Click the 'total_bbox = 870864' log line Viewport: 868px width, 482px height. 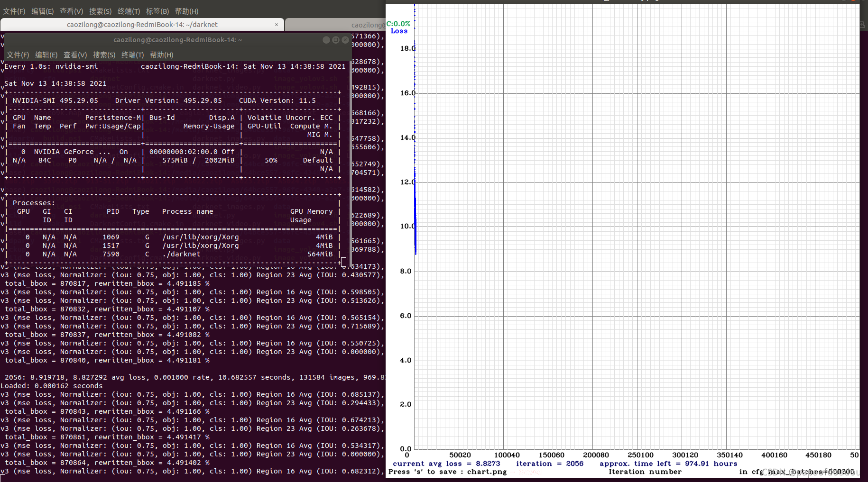pyautogui.click(x=107, y=463)
